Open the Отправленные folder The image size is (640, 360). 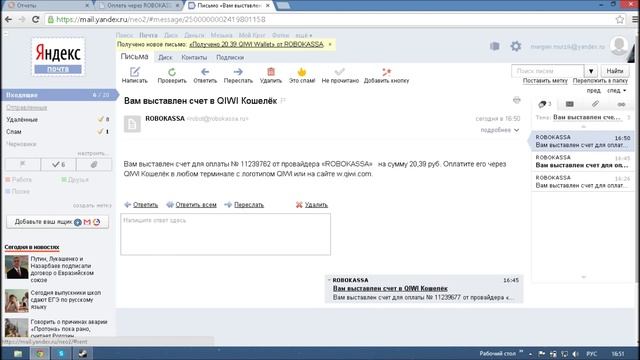pos(27,107)
